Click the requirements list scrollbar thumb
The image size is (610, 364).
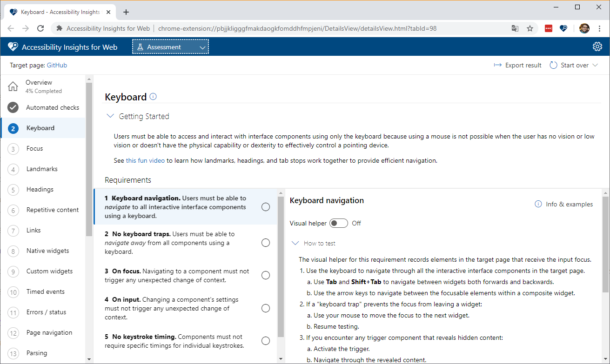click(x=281, y=266)
